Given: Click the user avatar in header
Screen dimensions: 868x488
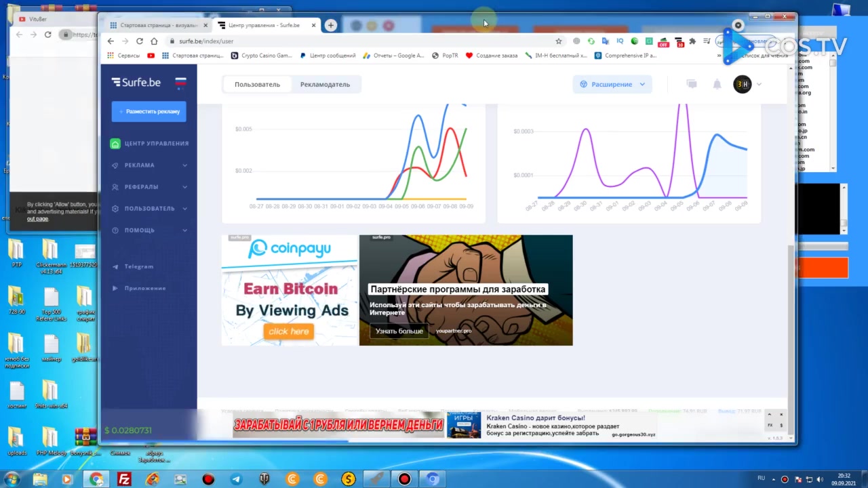Looking at the screenshot, I should pyautogui.click(x=743, y=84).
